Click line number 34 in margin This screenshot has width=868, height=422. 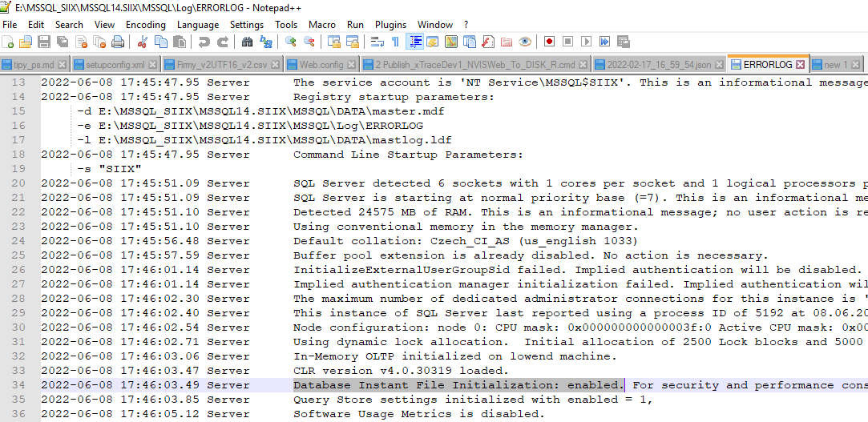tap(18, 385)
